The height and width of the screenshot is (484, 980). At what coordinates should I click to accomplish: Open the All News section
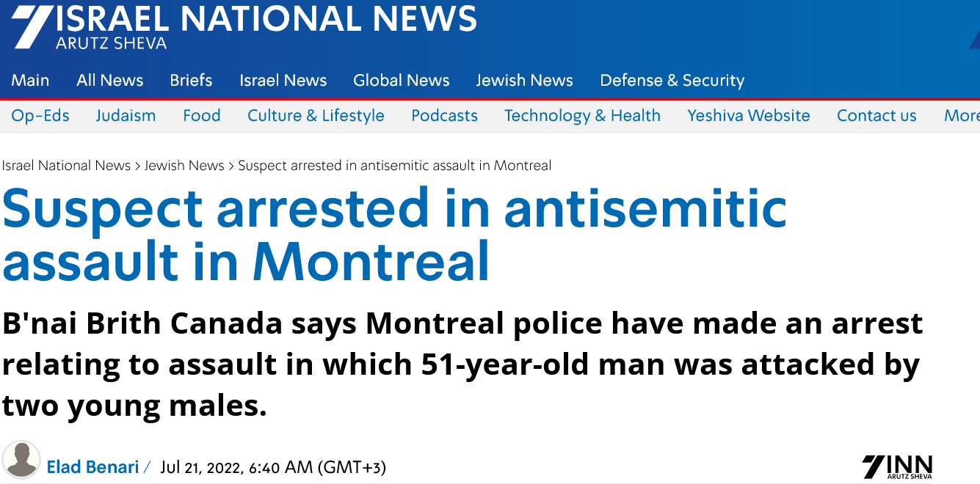click(x=110, y=81)
